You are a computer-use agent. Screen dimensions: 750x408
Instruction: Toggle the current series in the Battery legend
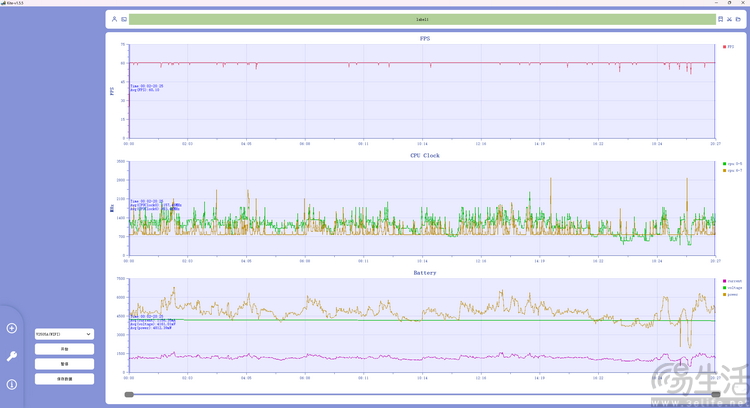tap(733, 281)
